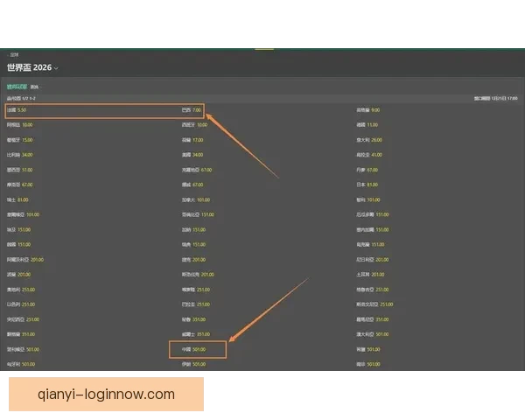Select the 波蘭 201.00 odds
This screenshot has width=525, height=420.
[18, 274]
